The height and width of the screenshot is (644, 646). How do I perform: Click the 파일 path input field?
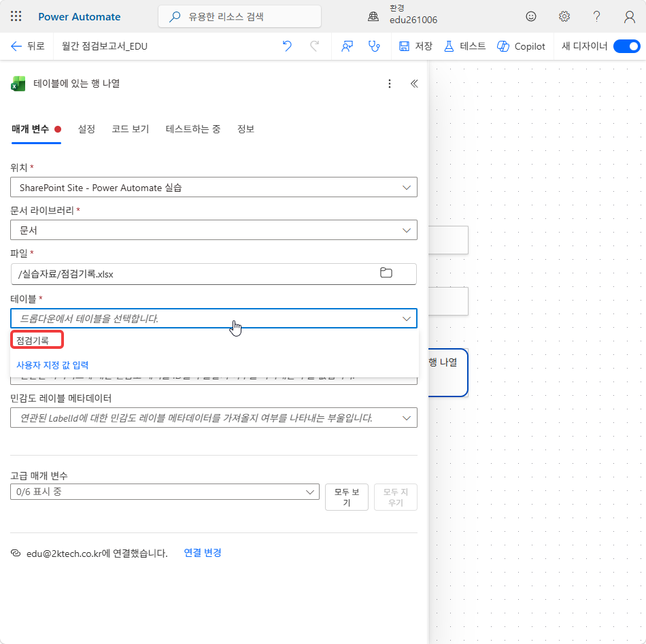(x=214, y=274)
